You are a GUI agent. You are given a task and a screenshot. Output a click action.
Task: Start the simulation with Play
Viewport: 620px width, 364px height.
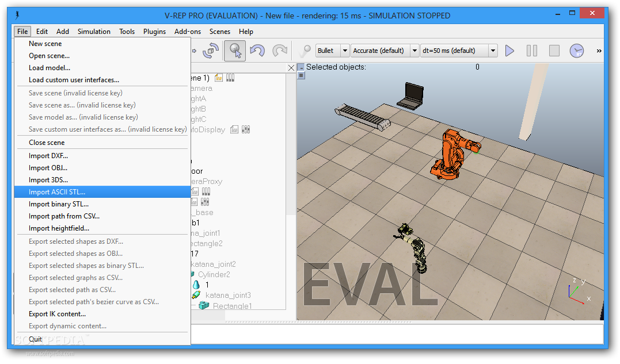(x=509, y=51)
